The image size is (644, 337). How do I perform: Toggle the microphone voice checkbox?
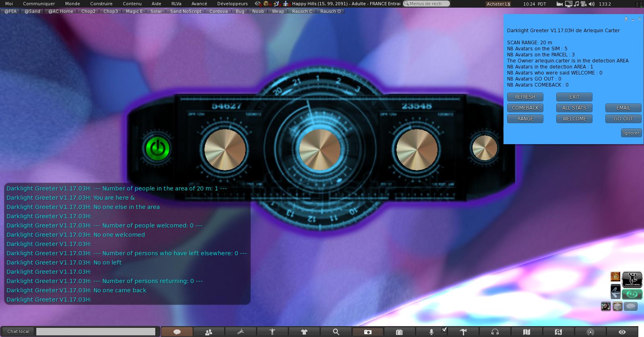point(444,330)
